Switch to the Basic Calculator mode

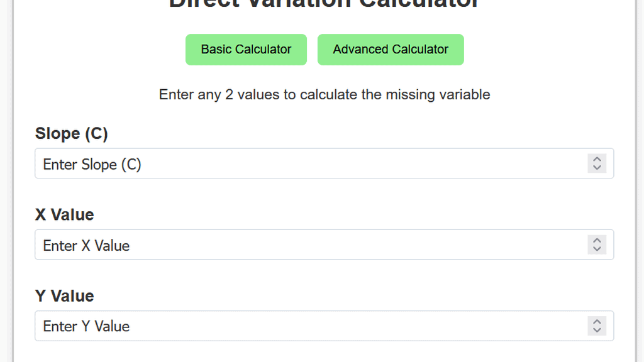click(246, 49)
